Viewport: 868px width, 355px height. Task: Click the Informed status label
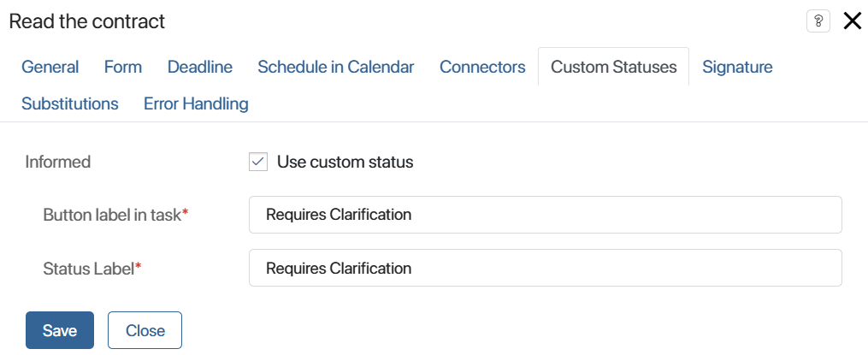pos(58,163)
